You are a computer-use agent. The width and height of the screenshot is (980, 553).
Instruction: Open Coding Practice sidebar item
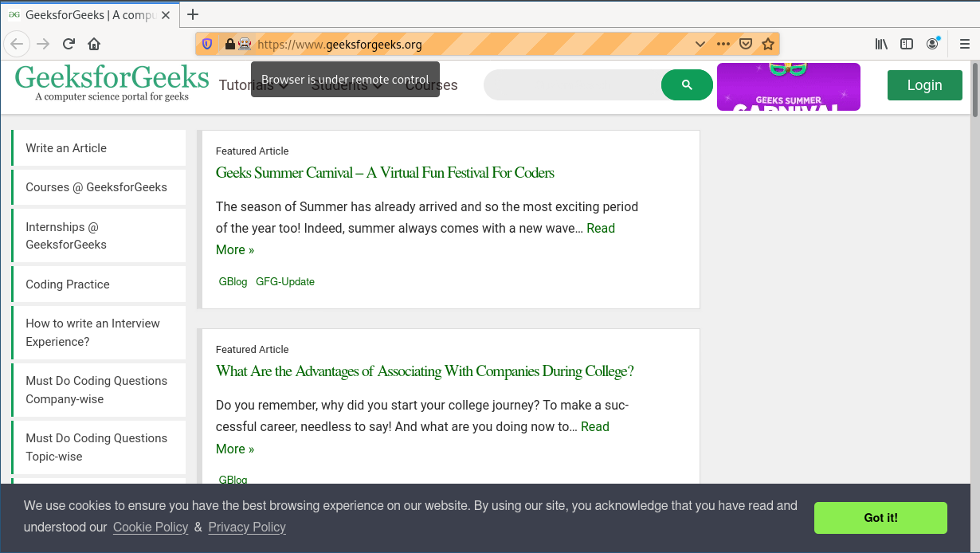(x=99, y=284)
